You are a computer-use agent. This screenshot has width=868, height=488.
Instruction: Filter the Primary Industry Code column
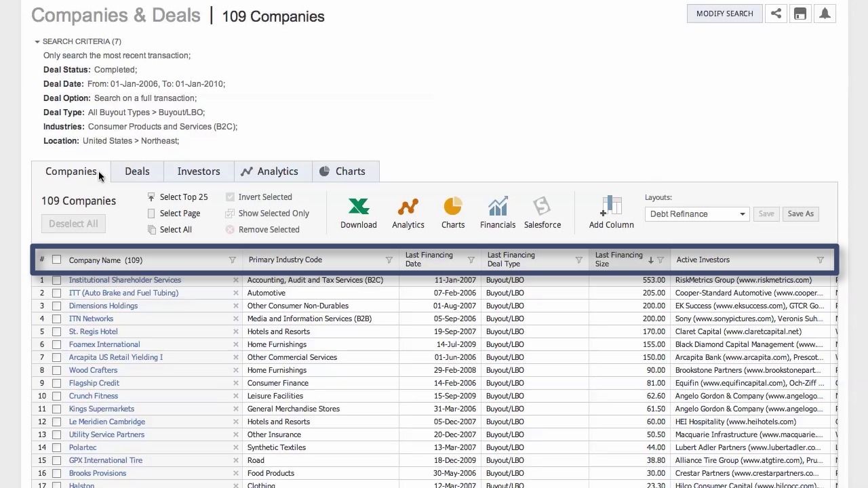pos(389,260)
